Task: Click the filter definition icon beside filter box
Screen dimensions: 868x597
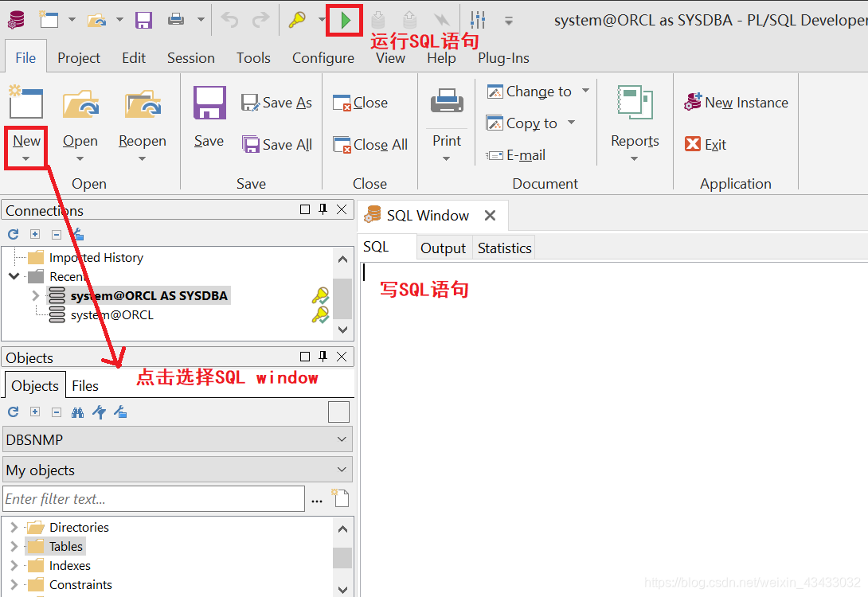Action: click(341, 498)
